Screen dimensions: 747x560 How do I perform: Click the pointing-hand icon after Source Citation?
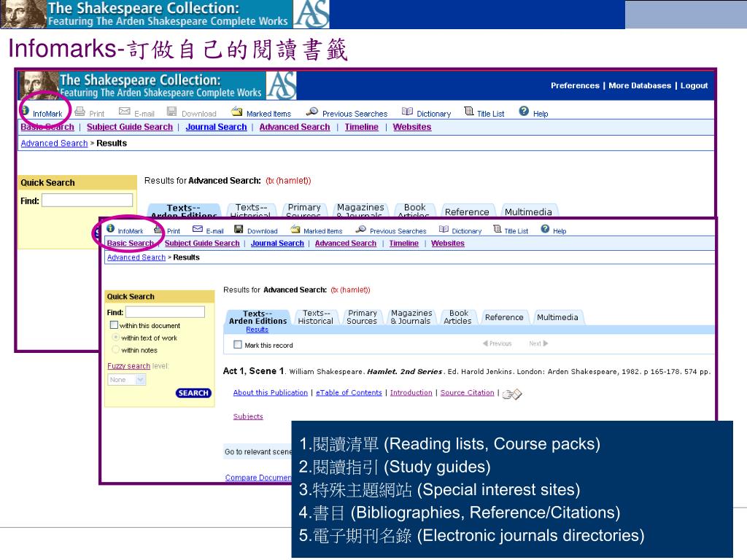(x=512, y=394)
